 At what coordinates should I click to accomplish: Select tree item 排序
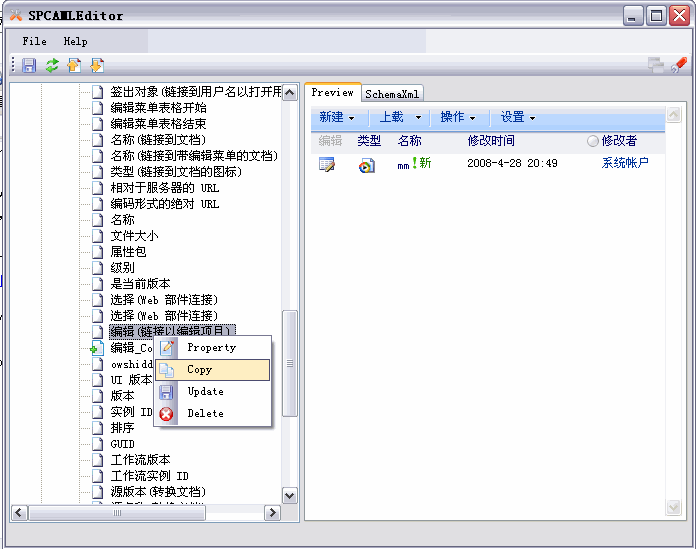click(122, 428)
